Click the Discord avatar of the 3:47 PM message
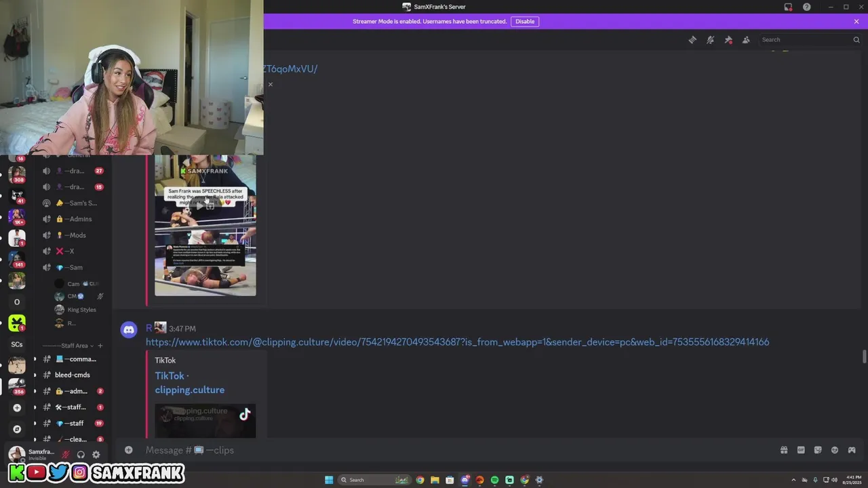 [128, 330]
